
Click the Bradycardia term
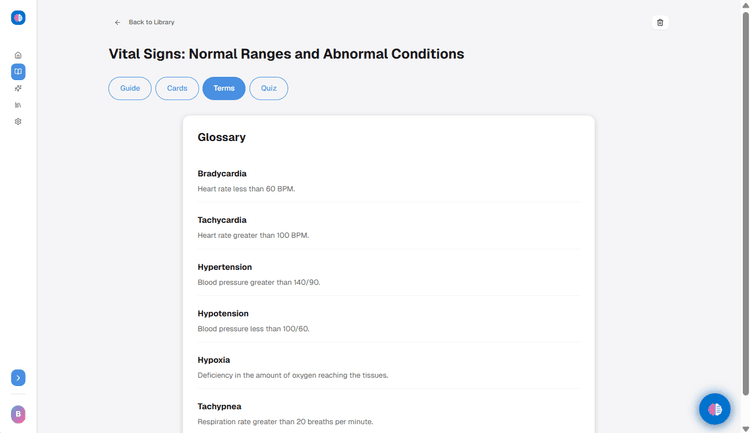click(x=222, y=174)
